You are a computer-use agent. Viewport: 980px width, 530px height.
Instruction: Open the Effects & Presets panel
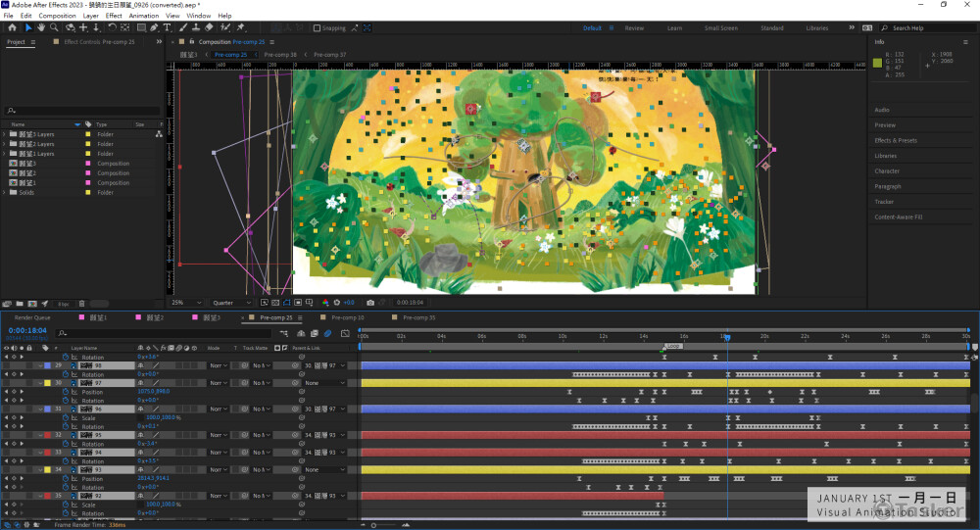[895, 140]
